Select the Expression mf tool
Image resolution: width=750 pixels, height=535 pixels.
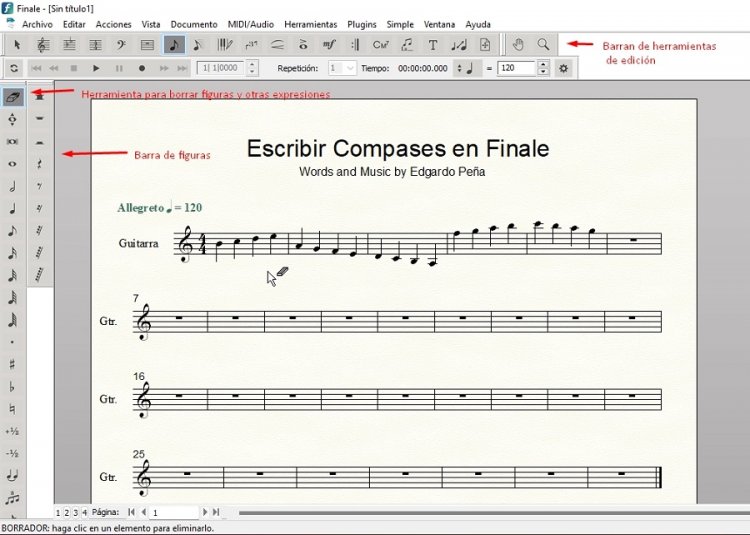pyautogui.click(x=329, y=45)
